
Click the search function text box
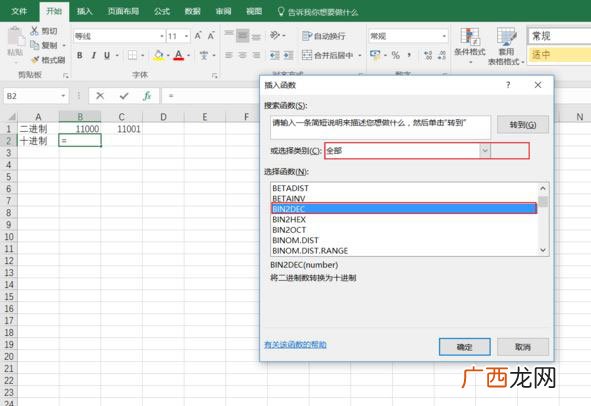[380, 127]
